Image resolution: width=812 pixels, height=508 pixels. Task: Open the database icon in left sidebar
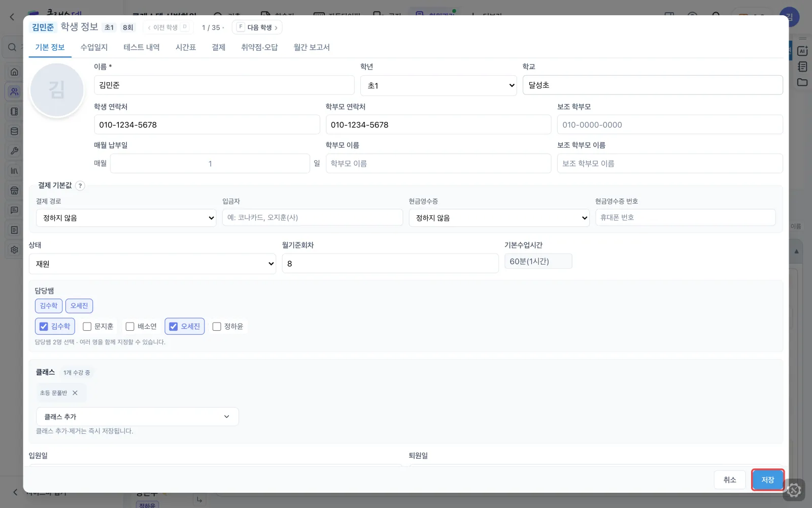(14, 132)
